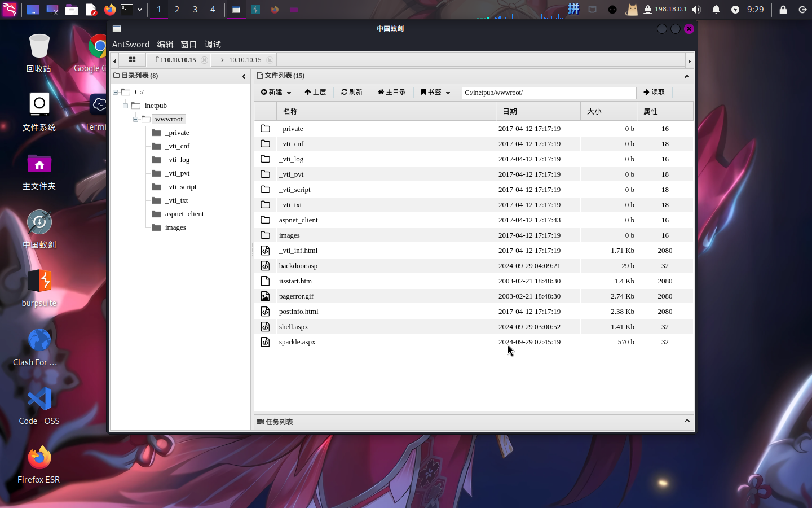Select the _private folder icon in file list

click(265, 129)
